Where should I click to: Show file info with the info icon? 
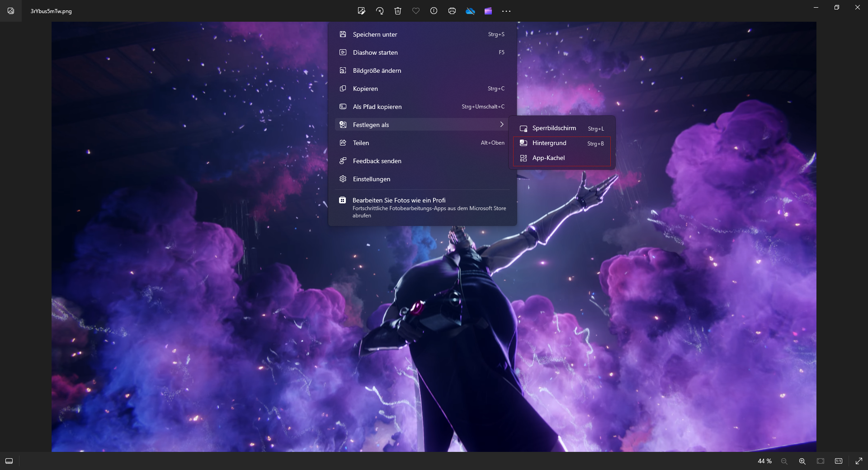pos(434,11)
